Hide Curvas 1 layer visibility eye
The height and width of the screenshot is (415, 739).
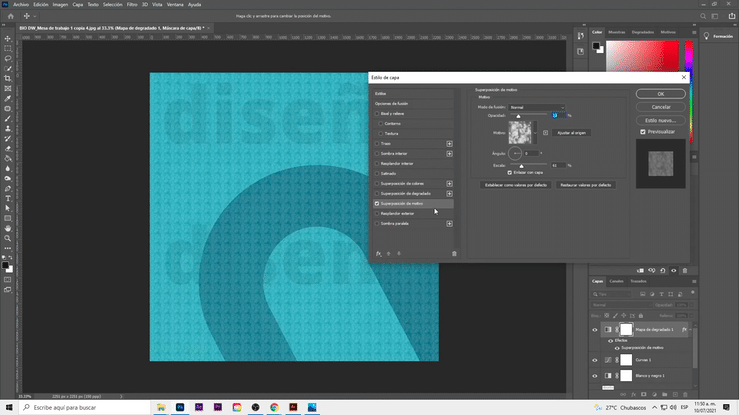tap(594, 360)
